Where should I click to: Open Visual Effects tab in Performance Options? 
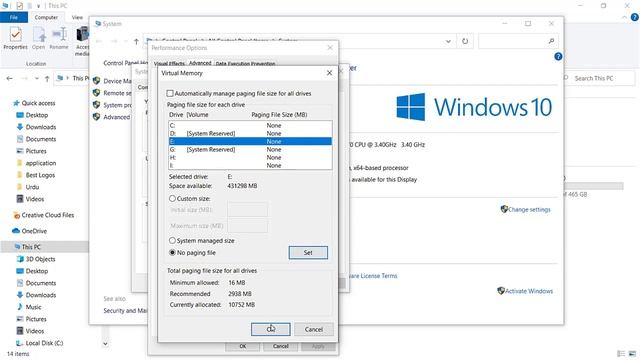[169, 64]
